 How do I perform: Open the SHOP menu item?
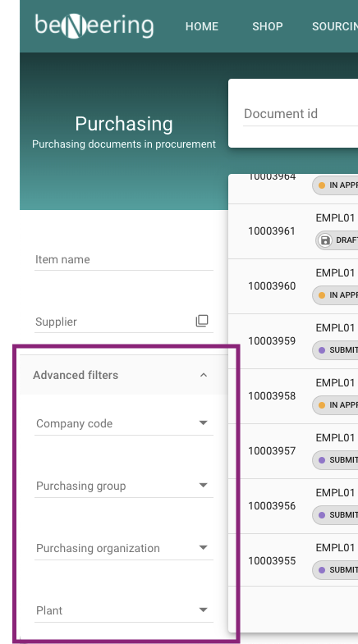point(268,26)
